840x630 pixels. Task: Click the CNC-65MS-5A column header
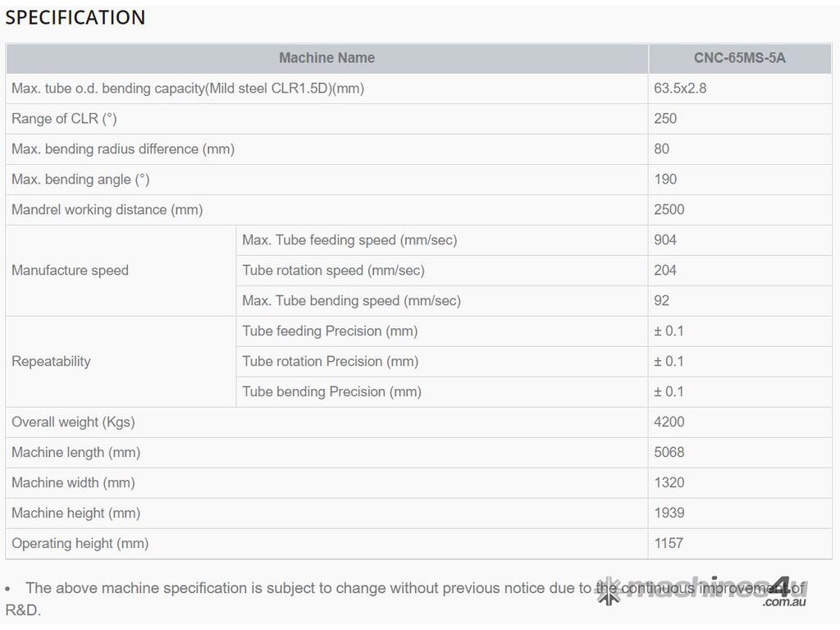pyautogui.click(x=739, y=57)
